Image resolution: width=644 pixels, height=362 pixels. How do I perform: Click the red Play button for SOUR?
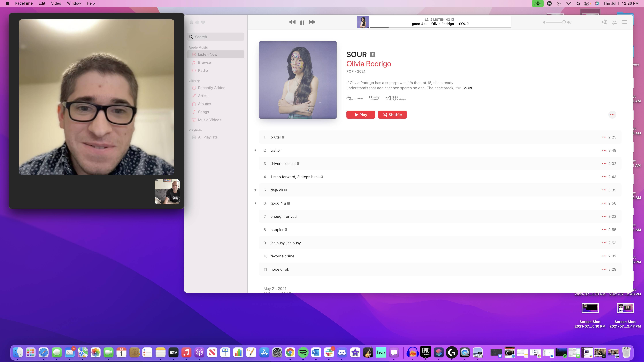pyautogui.click(x=361, y=115)
